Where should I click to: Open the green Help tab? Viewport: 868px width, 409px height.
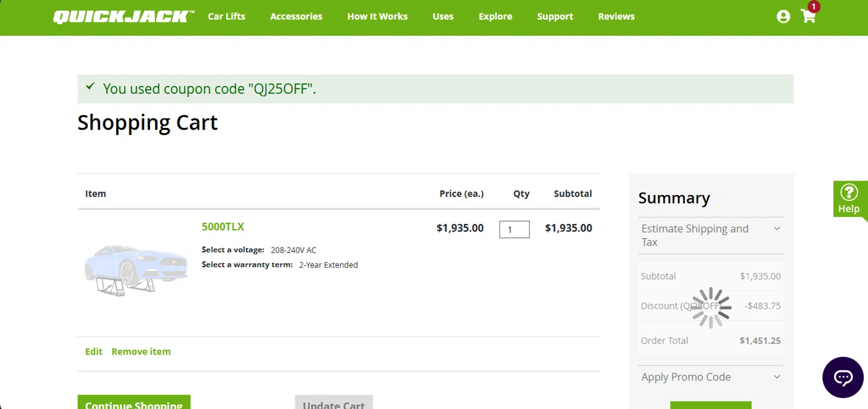pos(849,199)
